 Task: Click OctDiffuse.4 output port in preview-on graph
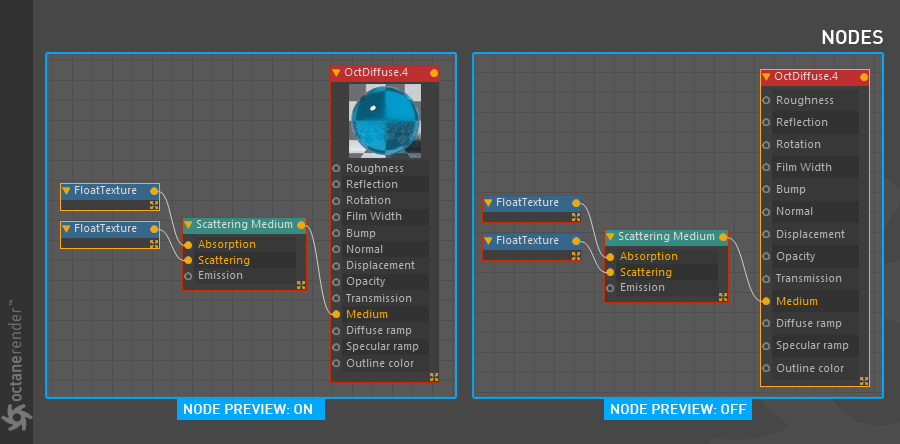[434, 73]
